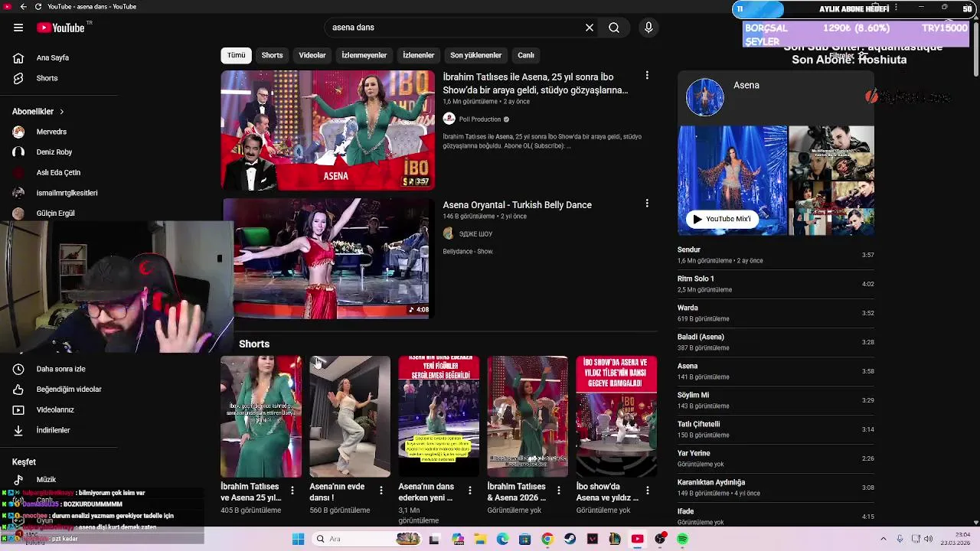Viewport: 980px width, 551px height.
Task: Play Karanlıktan Aydınlığa track
Action: point(776,487)
